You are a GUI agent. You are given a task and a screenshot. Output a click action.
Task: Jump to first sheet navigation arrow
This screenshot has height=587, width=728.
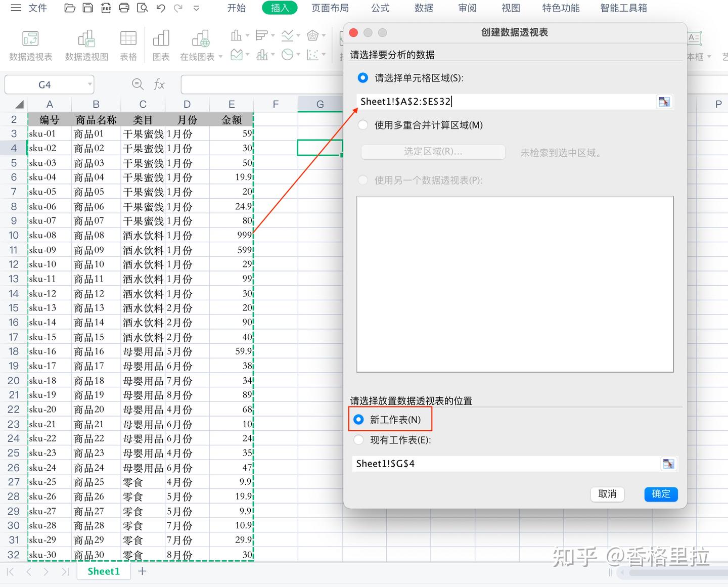point(10,572)
